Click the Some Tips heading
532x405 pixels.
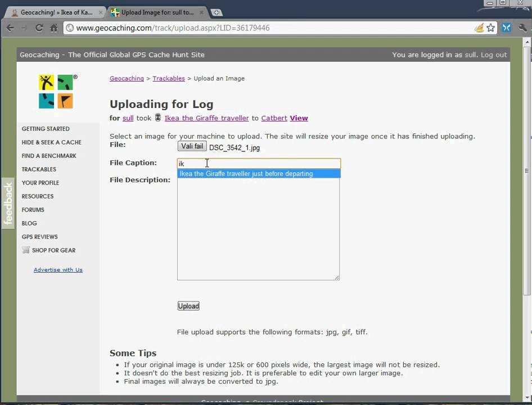(133, 353)
